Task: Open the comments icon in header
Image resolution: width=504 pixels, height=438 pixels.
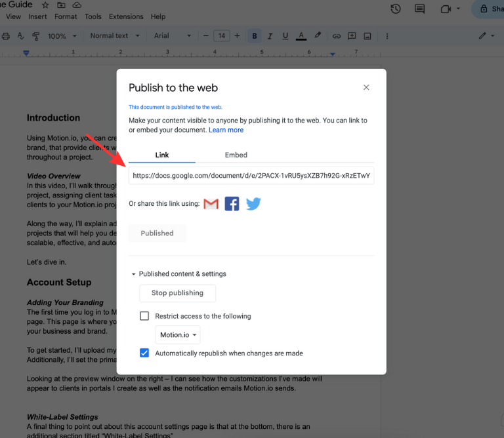Action: (x=420, y=9)
